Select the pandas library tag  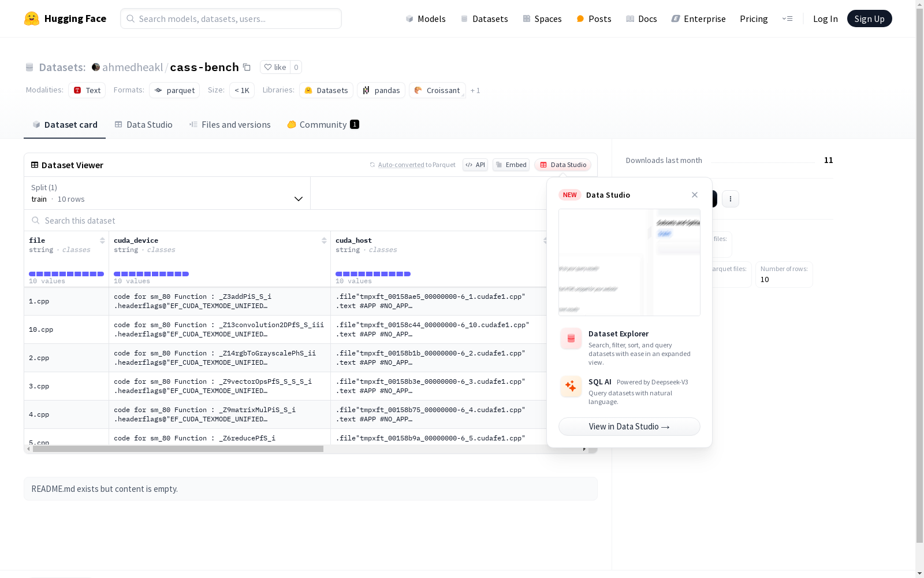[381, 90]
